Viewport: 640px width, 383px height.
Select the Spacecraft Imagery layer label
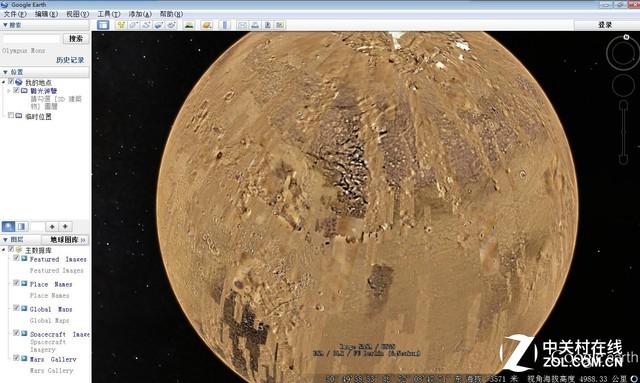tap(60, 334)
